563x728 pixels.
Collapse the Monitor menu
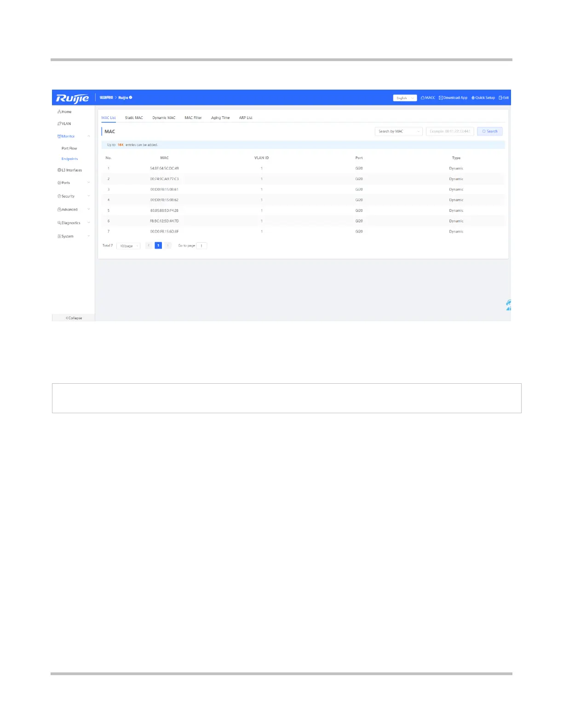click(89, 136)
